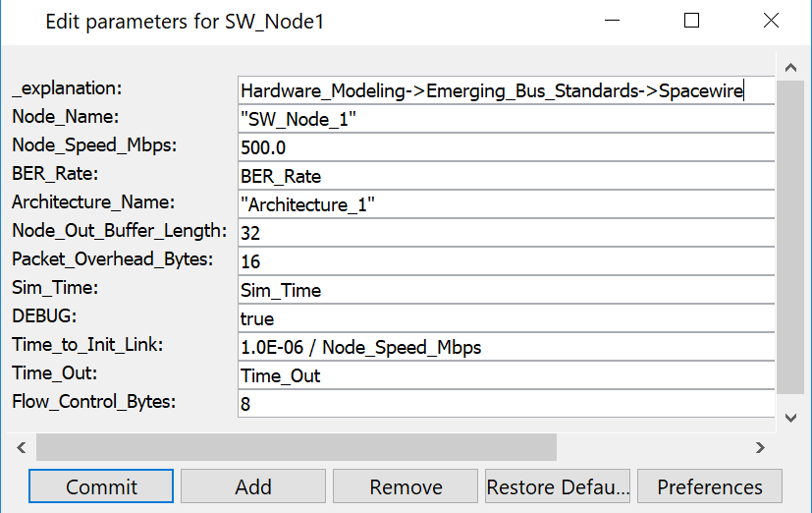Edit the Node_Out_Buffer_Length value
The width and height of the screenshot is (812, 513).
click(x=506, y=233)
